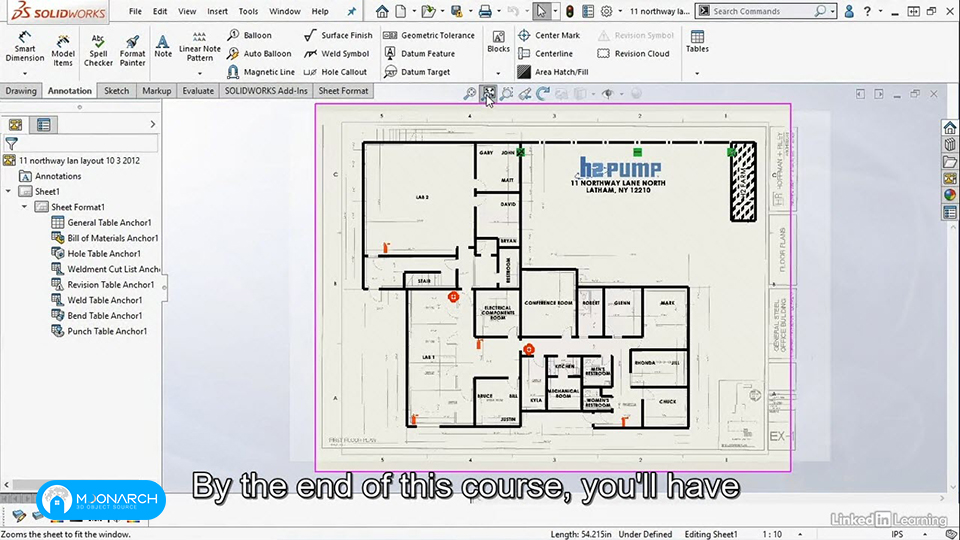Run the Spell Checker
Image resolution: width=960 pixels, height=540 pixels.
[x=98, y=50]
